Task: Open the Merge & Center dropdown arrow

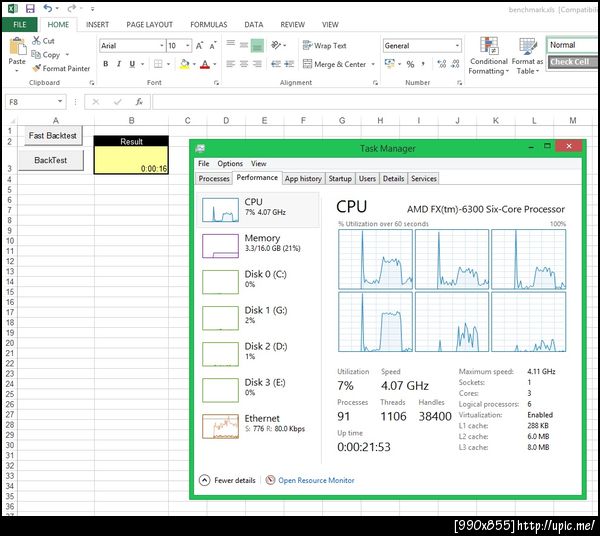Action: 373,64
